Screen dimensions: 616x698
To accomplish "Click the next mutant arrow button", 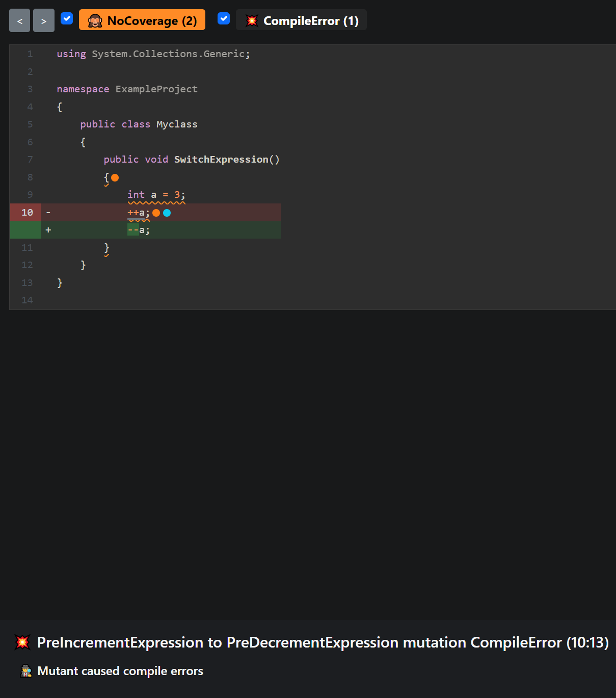I will 43,20.
